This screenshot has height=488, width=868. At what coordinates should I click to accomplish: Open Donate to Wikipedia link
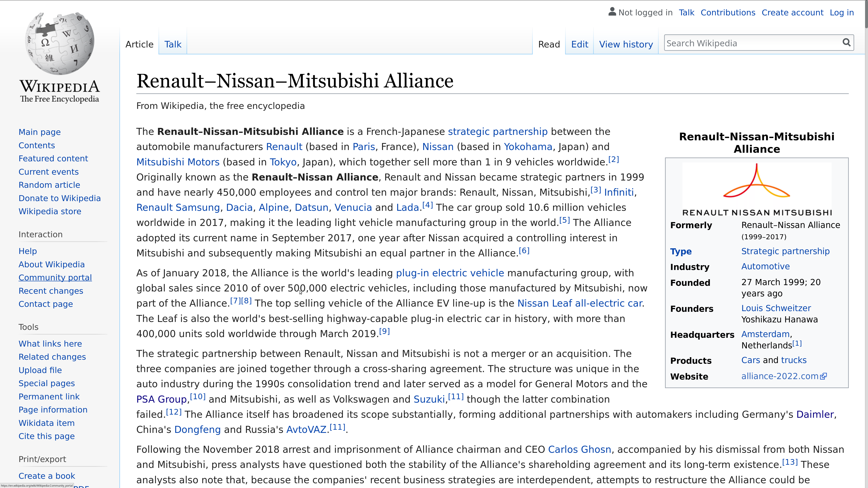click(x=60, y=198)
